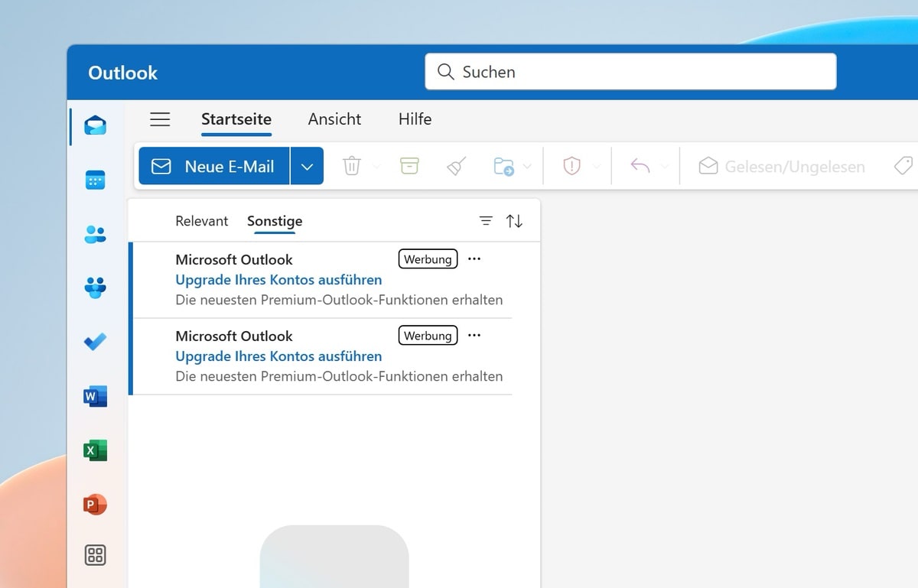Open the message list filter icon

[486, 221]
